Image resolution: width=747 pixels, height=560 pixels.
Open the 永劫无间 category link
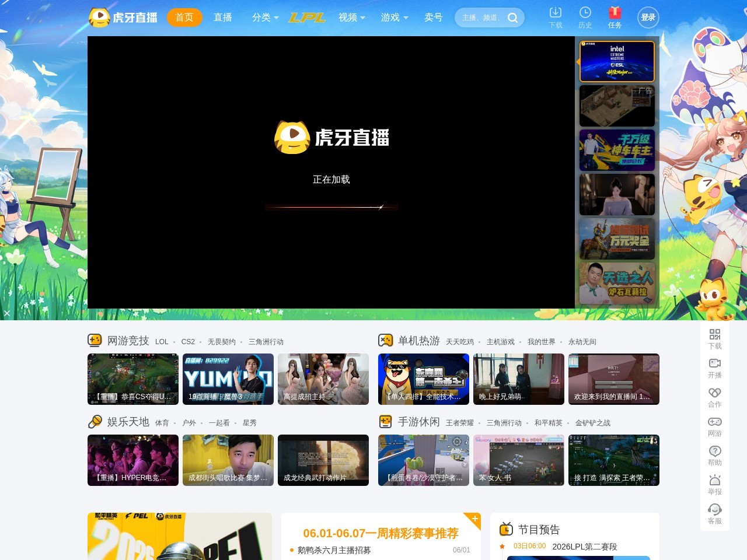click(x=582, y=342)
